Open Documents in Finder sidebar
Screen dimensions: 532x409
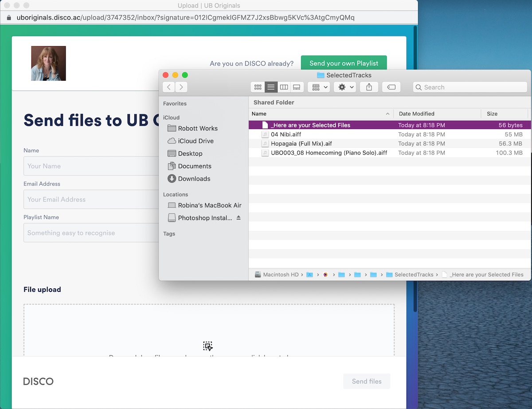(189, 166)
